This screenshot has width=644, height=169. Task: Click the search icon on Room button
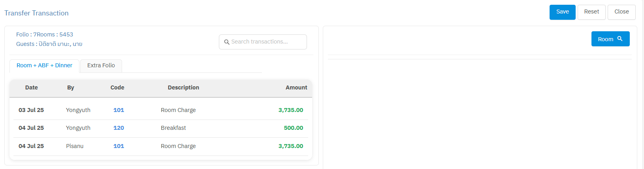pyautogui.click(x=620, y=39)
